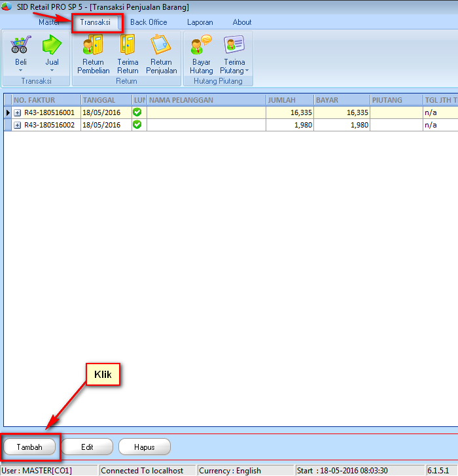
Task: Click the Jual green arrow icon
Action: [x=52, y=44]
